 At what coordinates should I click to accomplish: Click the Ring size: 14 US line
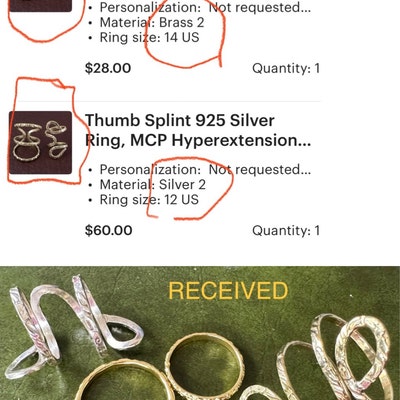(x=149, y=37)
